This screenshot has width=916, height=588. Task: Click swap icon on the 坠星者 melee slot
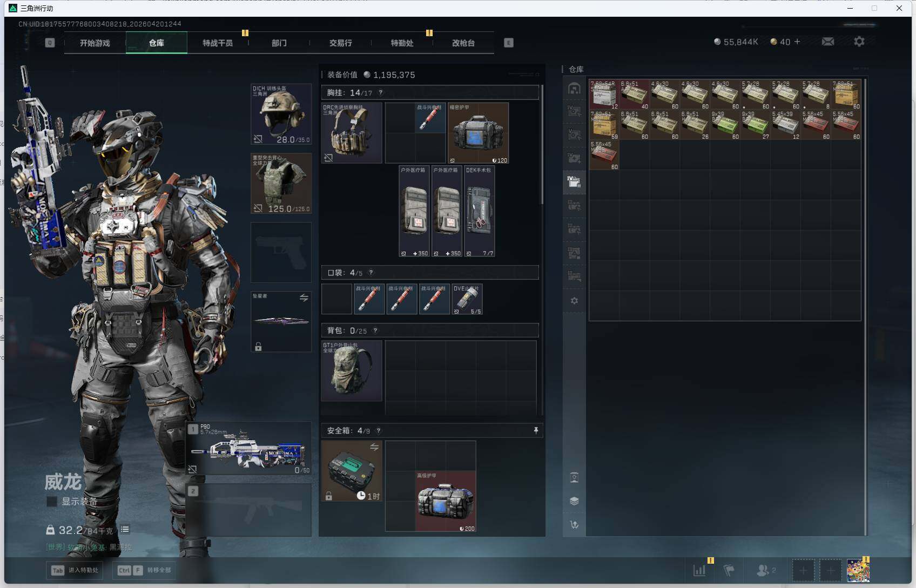(304, 298)
